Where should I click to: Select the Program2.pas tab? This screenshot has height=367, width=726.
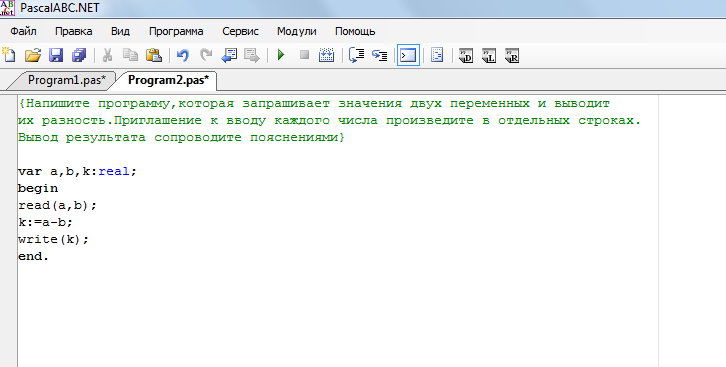(x=168, y=80)
